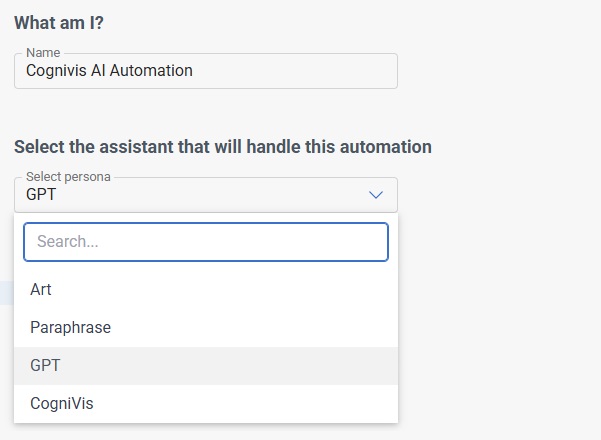Click the Name floating label
This screenshot has width=601, height=440.
point(43,53)
